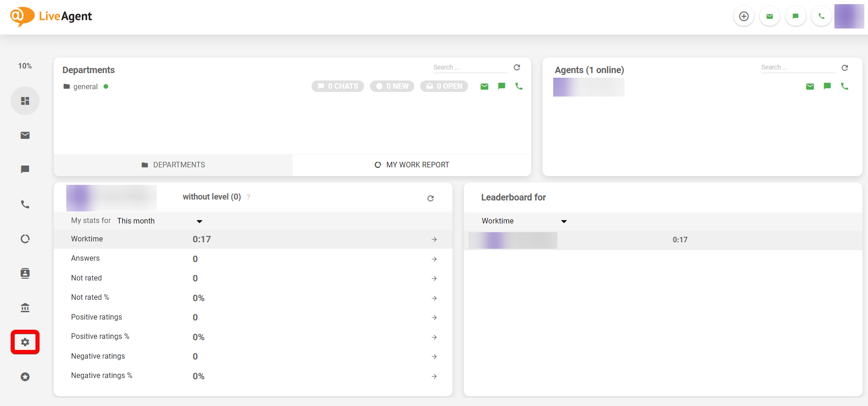Viewport: 868px width, 406px height.
Task: Open the star extensions sidebar icon
Action: [25, 377]
